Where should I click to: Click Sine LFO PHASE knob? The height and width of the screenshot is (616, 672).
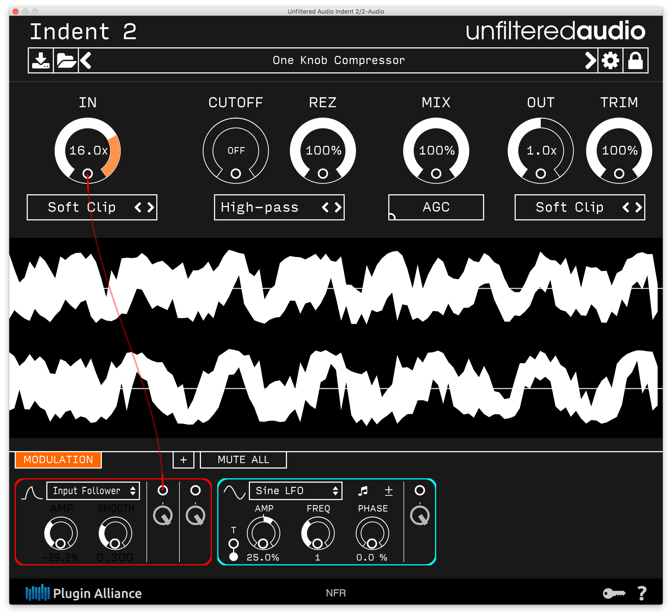[372, 533]
